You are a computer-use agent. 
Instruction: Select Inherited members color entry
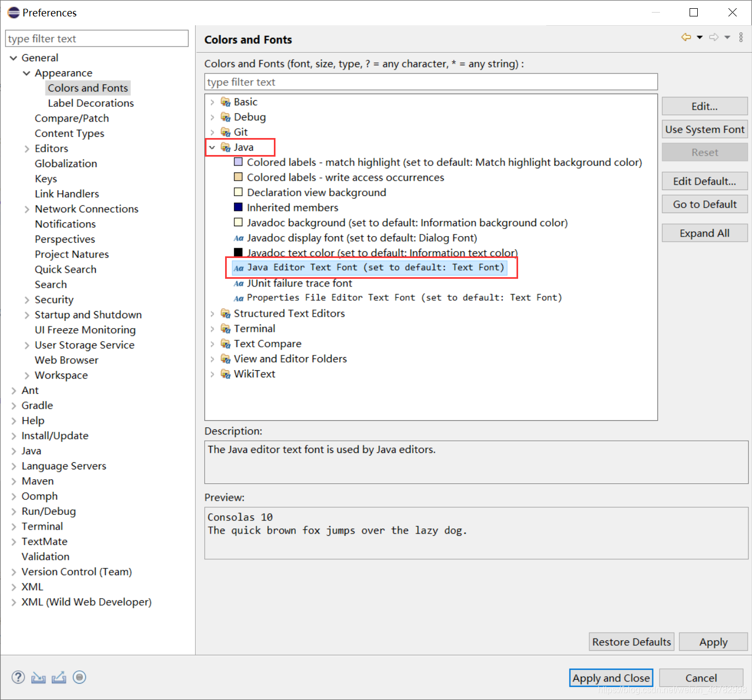(x=292, y=208)
